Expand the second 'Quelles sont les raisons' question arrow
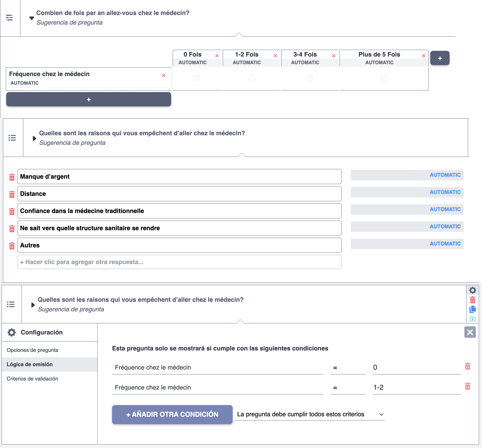 pyautogui.click(x=33, y=305)
